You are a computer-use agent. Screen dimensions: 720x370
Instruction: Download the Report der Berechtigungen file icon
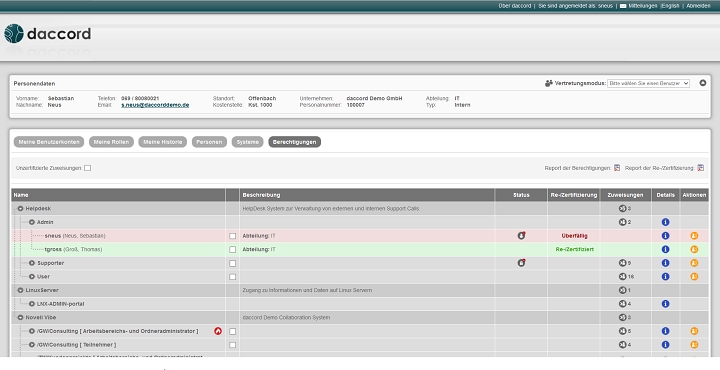[617, 168]
